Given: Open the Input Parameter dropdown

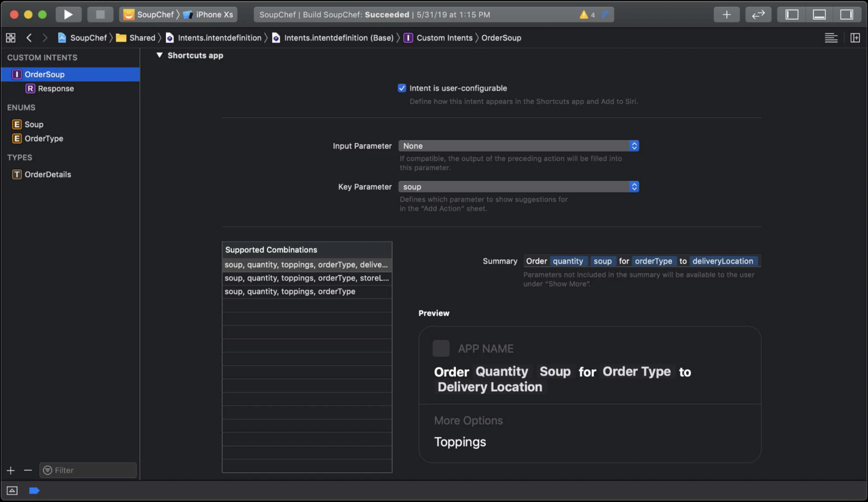Looking at the screenshot, I should tap(518, 146).
